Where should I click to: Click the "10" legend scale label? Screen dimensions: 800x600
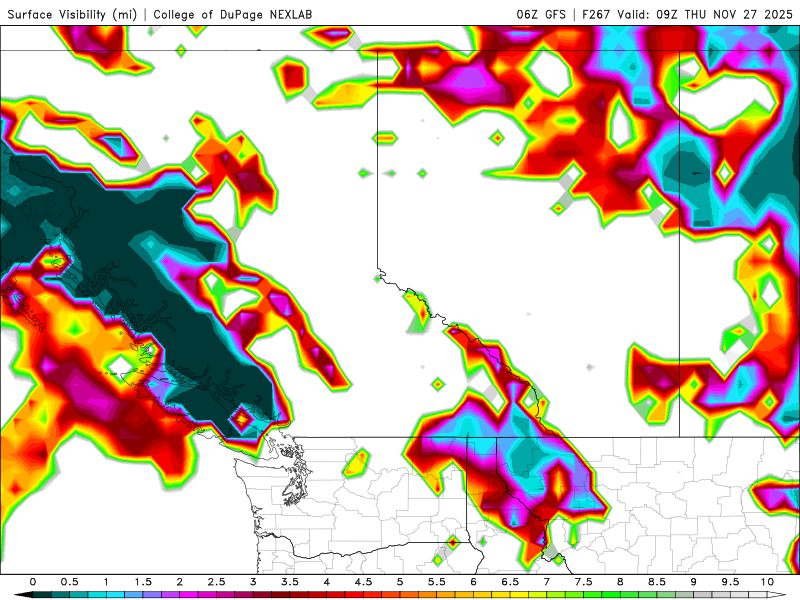point(767,582)
